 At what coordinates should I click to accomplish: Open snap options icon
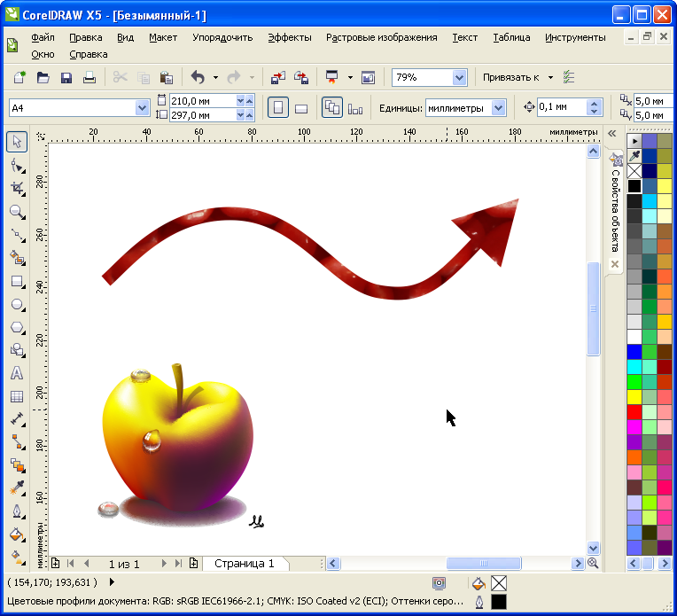tap(569, 77)
